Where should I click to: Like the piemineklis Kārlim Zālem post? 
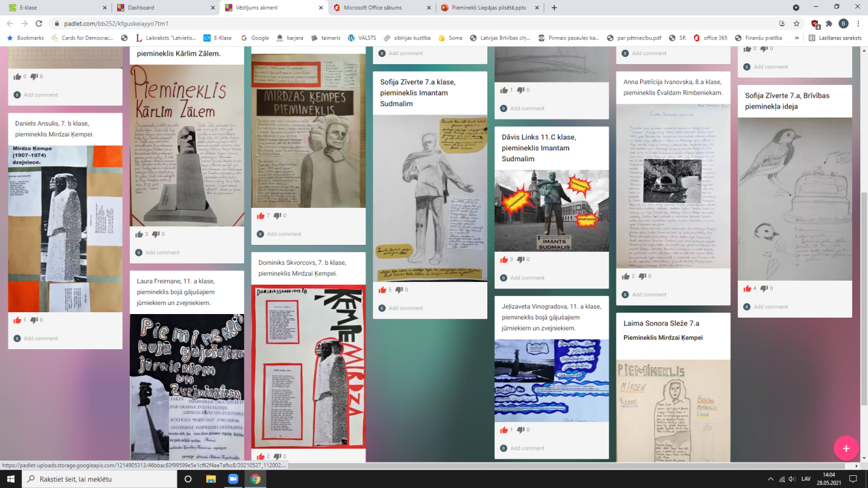tap(139, 234)
